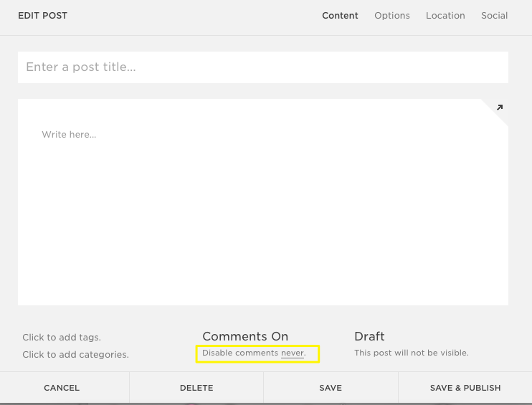Go to the Location tab

point(445,16)
